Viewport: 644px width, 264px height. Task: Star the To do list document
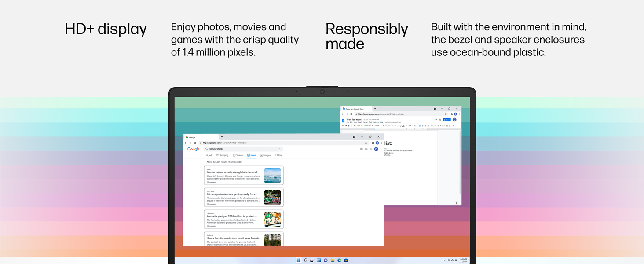[364, 119]
